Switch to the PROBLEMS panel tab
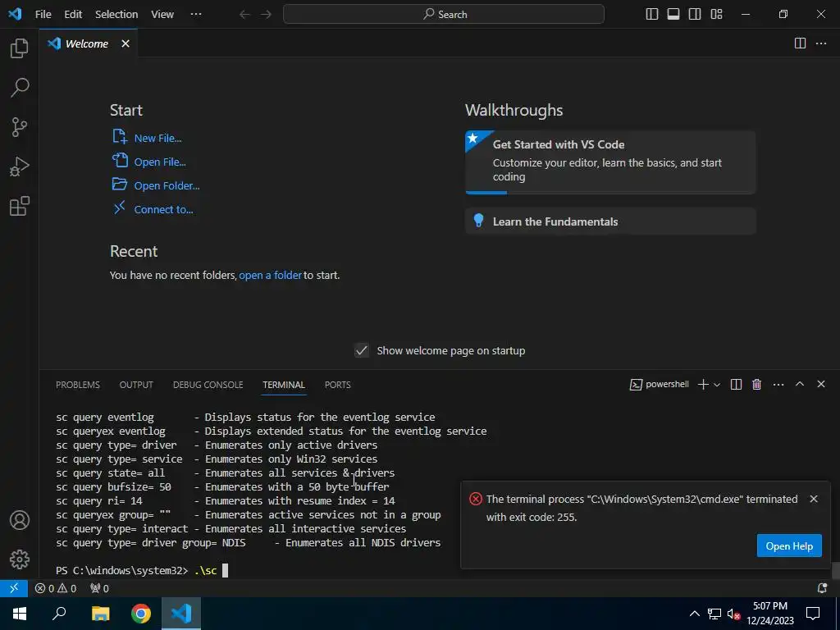This screenshot has height=630, width=840. [x=78, y=385]
